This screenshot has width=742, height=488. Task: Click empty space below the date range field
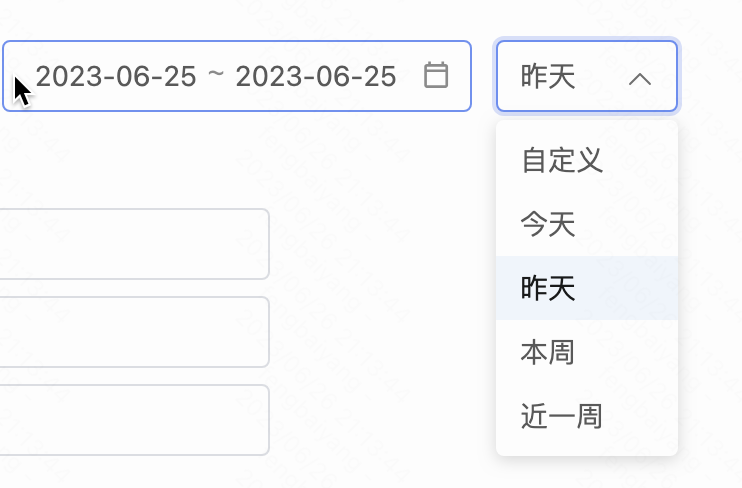point(237,159)
